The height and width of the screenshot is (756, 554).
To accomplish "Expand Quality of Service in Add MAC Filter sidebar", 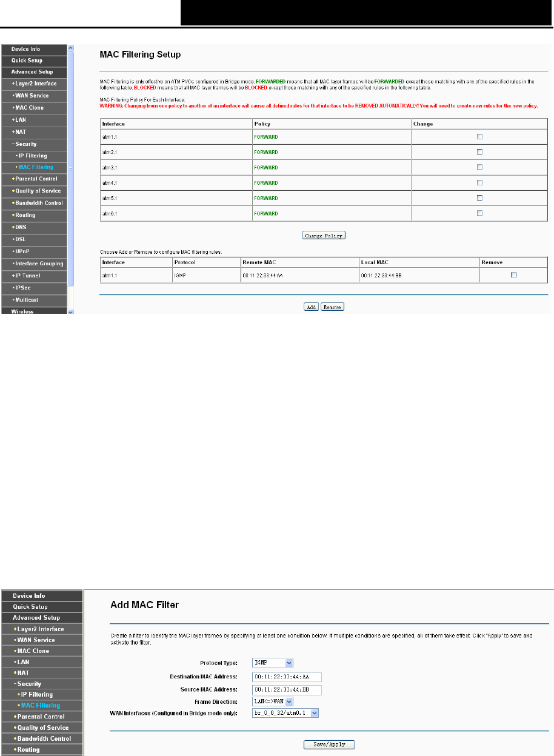I will pyautogui.click(x=41, y=728).
